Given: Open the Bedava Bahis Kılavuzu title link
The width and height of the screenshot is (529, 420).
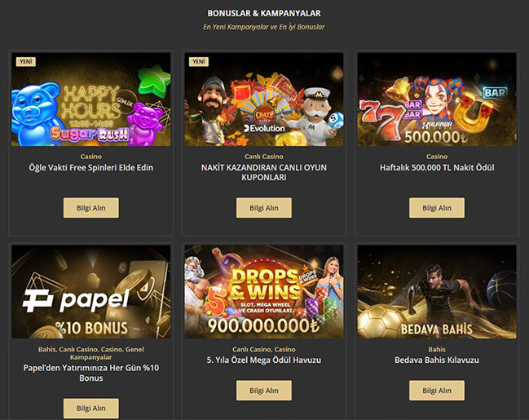Looking at the screenshot, I should [x=437, y=360].
